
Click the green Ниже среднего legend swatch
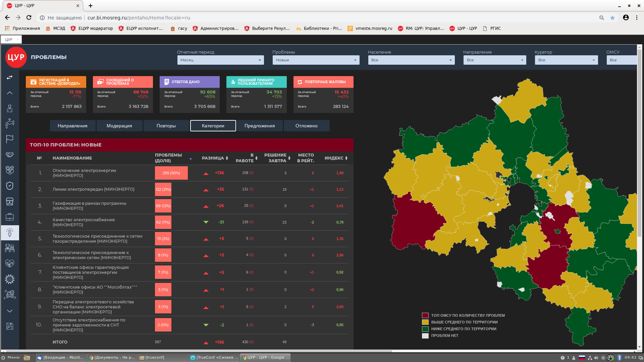click(x=425, y=329)
